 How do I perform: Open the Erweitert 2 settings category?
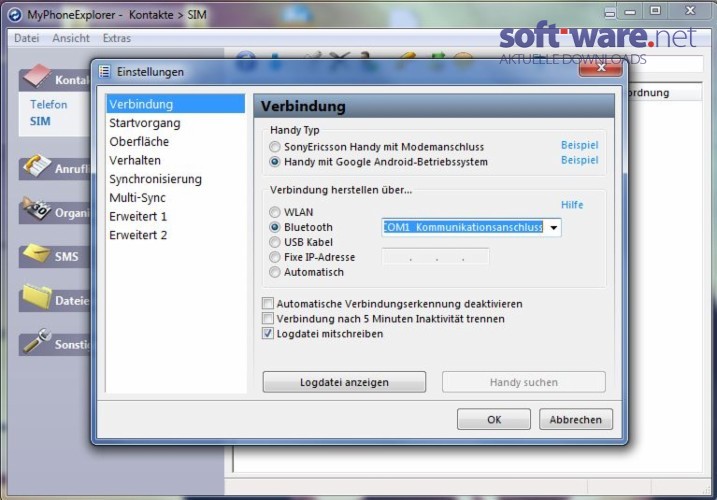[176, 235]
